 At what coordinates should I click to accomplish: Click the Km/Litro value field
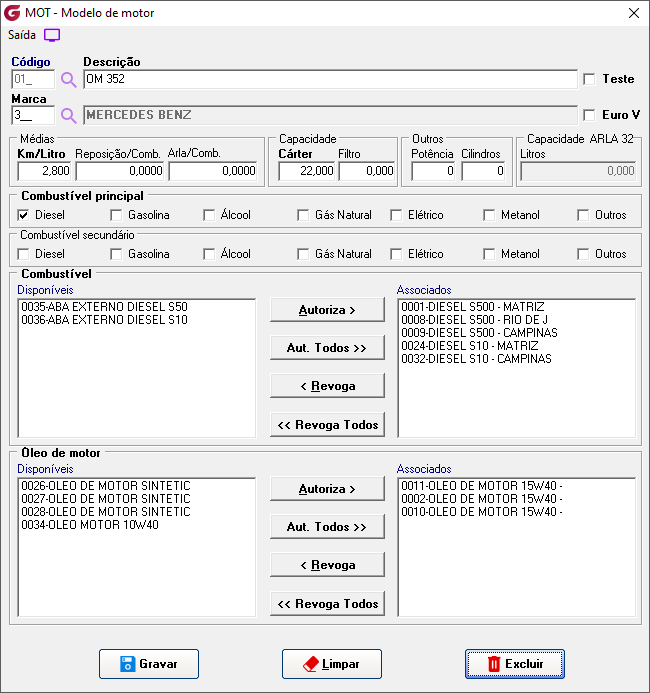tap(44, 171)
